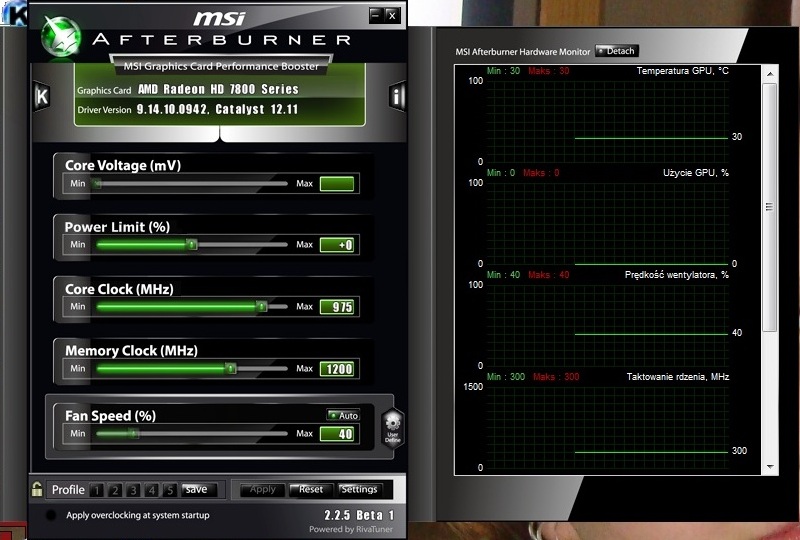Click the Prędkość wentylatora graph

(607, 325)
